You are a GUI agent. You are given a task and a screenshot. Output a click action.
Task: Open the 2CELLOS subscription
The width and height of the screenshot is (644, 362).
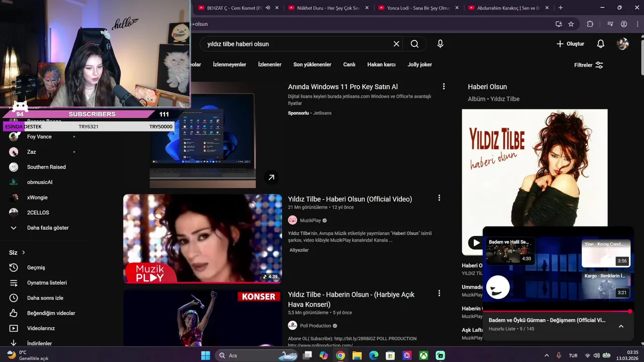click(38, 213)
